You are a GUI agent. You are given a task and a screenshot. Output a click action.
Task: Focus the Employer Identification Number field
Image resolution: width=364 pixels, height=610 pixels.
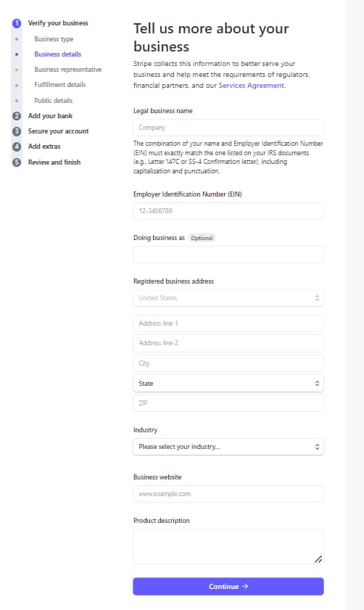click(x=228, y=211)
